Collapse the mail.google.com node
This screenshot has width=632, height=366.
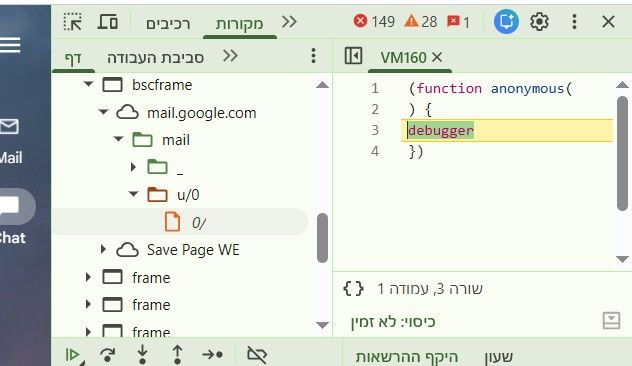coord(104,112)
